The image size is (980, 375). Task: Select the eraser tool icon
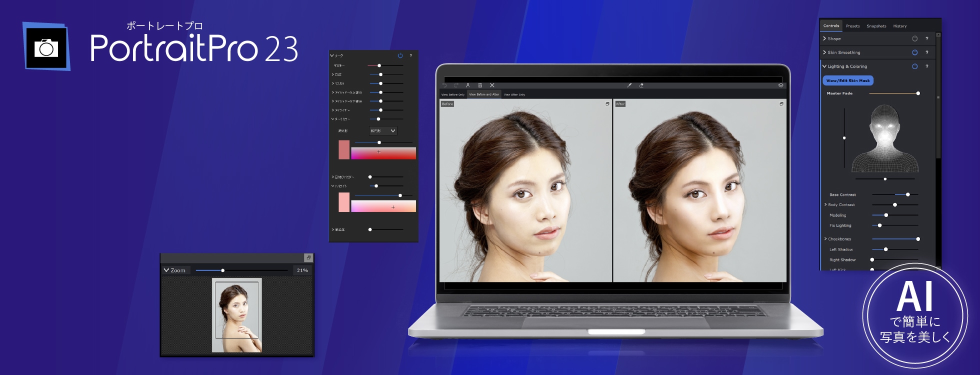(x=641, y=85)
